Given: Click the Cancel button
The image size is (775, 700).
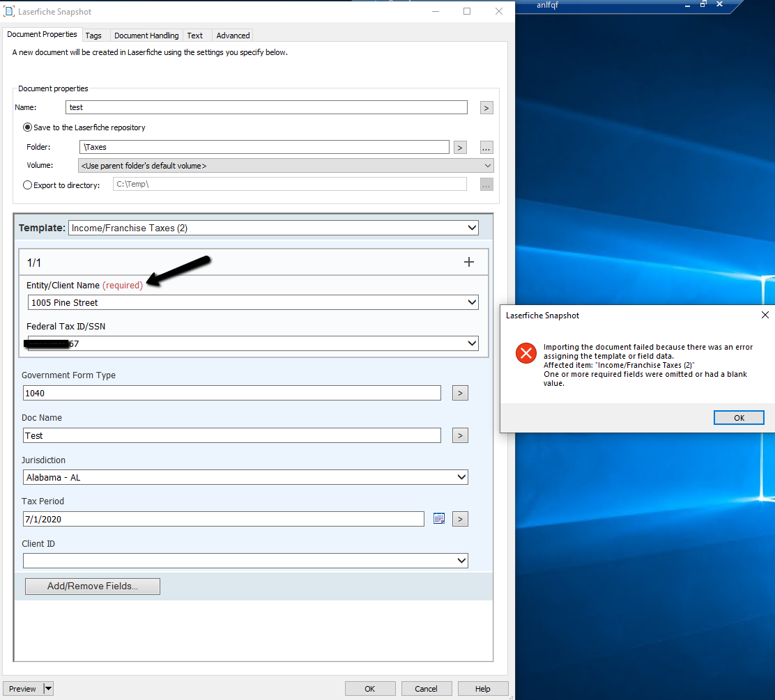Looking at the screenshot, I should (x=426, y=689).
